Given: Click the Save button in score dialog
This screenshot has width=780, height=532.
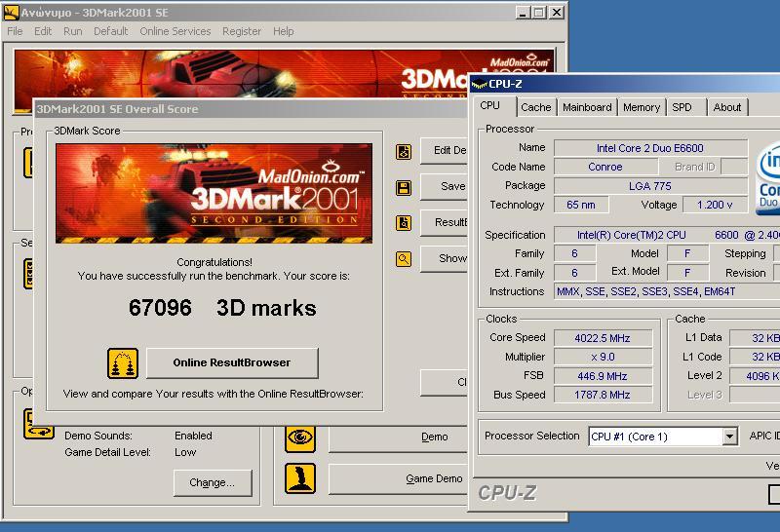Looking at the screenshot, I should 444,187.
